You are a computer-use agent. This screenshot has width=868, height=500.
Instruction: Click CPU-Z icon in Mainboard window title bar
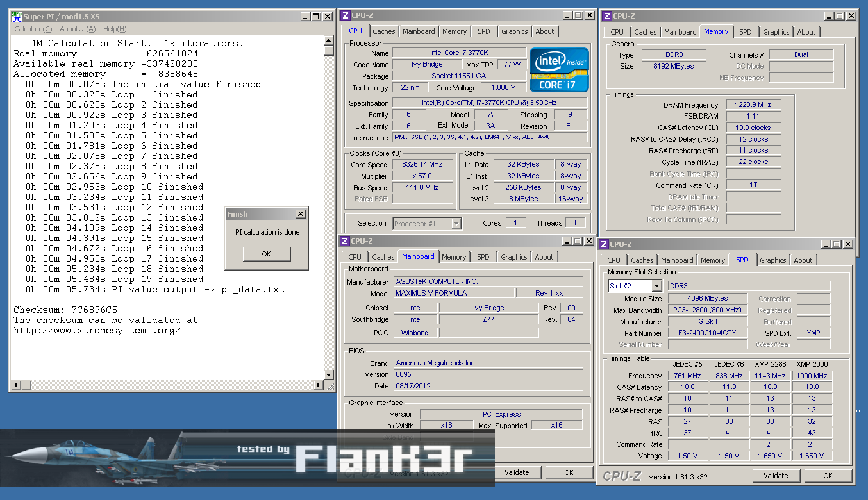(344, 241)
